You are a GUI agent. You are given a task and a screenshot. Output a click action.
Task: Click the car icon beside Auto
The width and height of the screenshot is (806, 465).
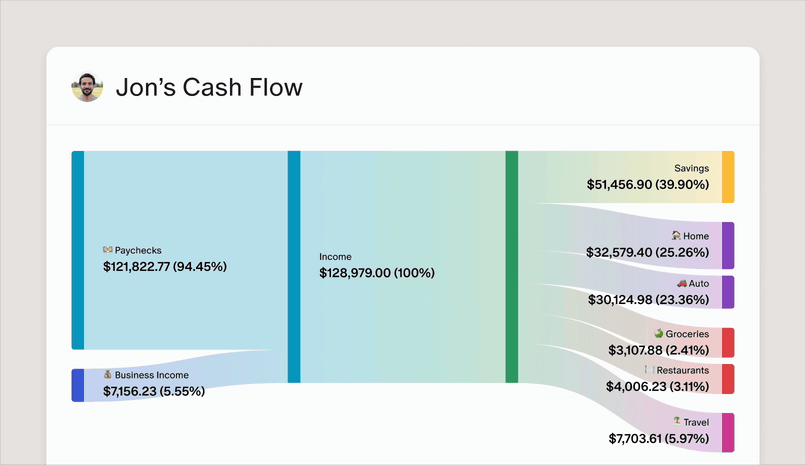681,284
